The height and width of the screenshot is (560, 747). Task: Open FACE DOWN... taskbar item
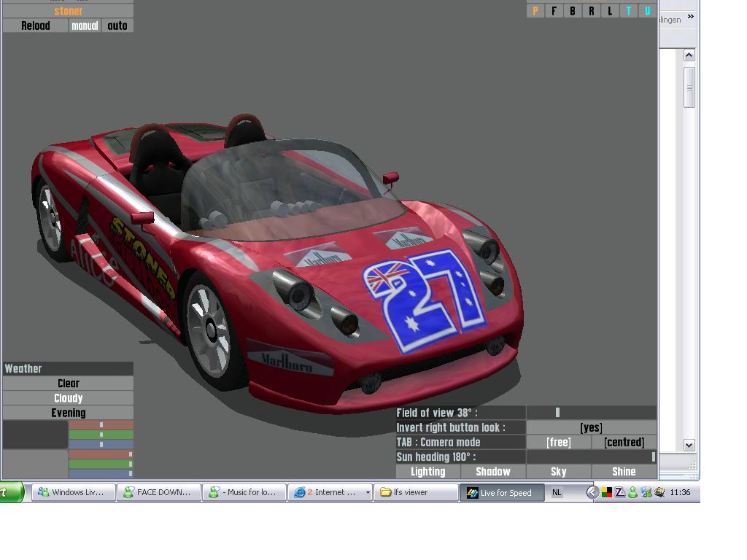point(158,492)
